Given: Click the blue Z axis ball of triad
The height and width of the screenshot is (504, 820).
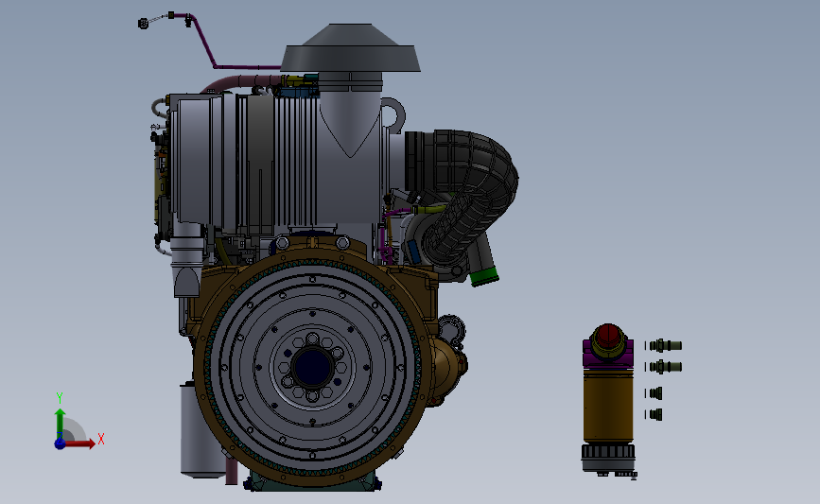Looking at the screenshot, I should 61,443.
